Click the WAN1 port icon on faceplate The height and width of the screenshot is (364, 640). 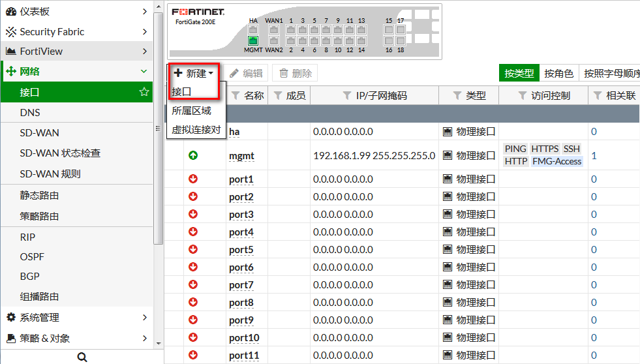click(273, 29)
